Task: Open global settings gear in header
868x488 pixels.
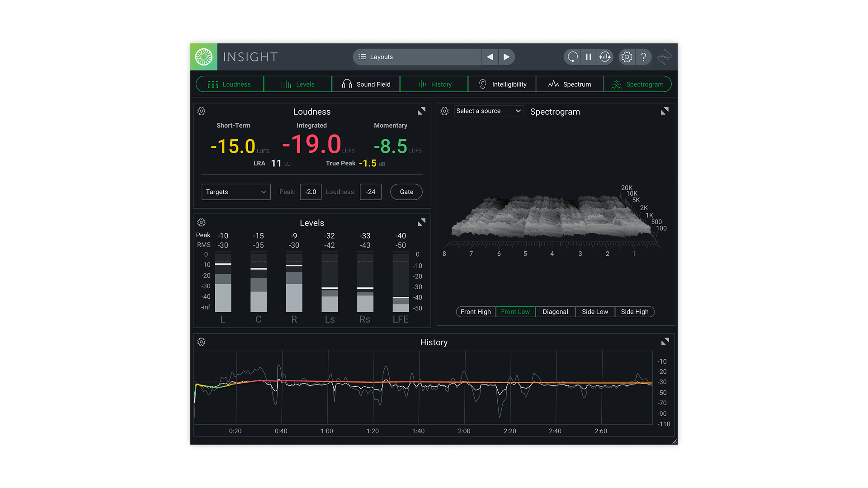Action: [627, 57]
